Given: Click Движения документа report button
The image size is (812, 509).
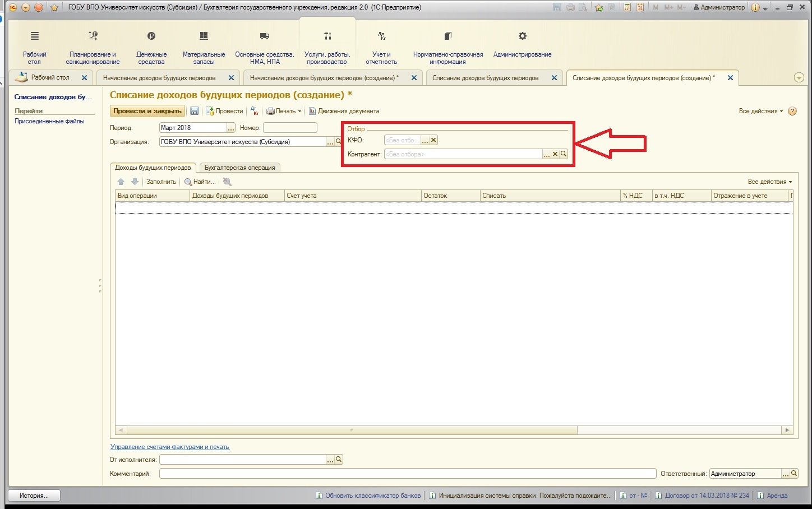Looking at the screenshot, I should click(344, 111).
